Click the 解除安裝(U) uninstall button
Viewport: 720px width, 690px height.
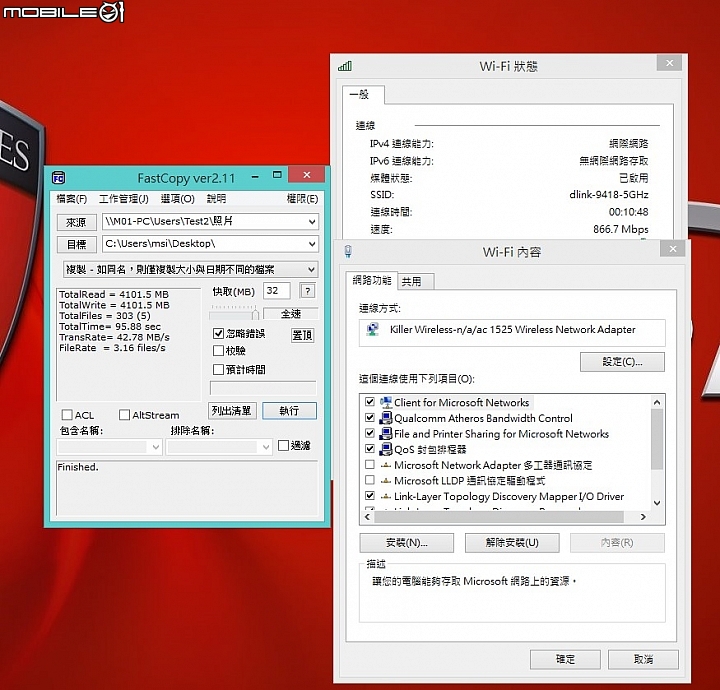point(512,543)
